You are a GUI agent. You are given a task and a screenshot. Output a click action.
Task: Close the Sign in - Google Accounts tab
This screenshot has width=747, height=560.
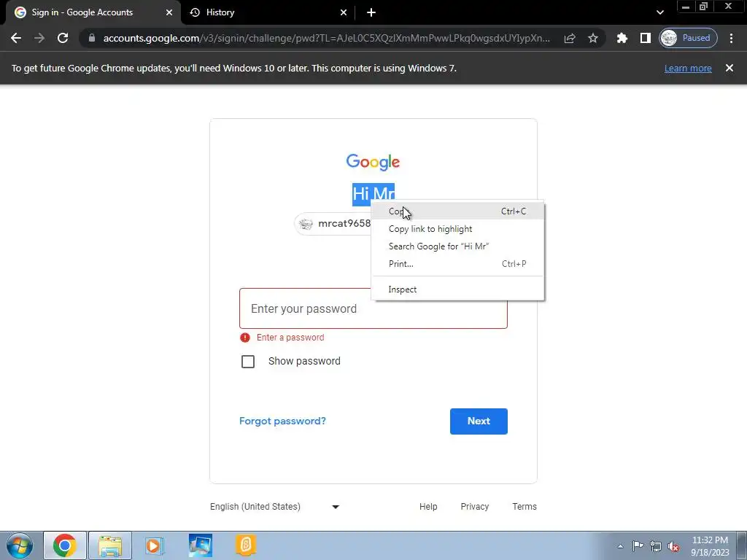(169, 12)
